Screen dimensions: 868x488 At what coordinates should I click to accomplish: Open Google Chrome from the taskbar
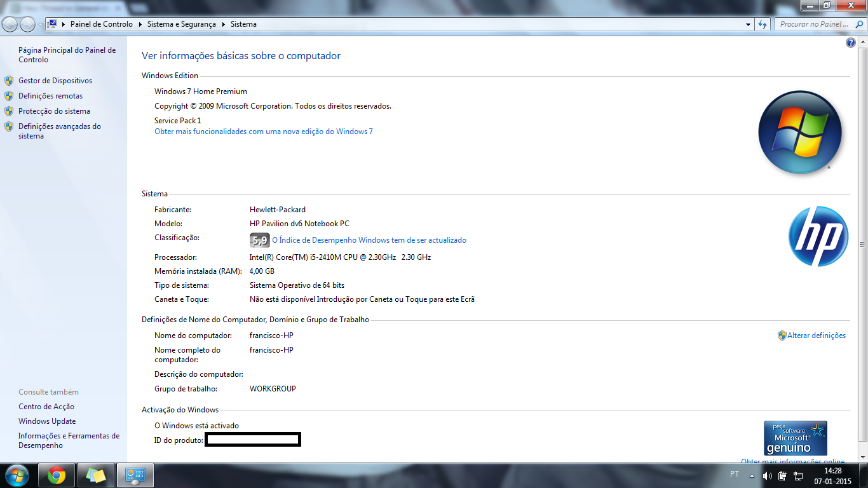click(57, 475)
